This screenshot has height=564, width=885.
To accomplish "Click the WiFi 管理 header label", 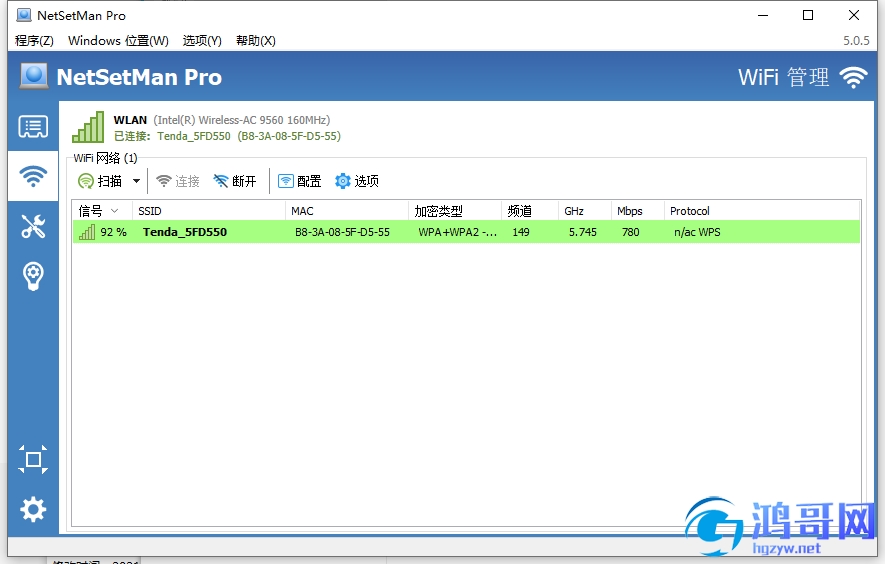I will [x=783, y=77].
